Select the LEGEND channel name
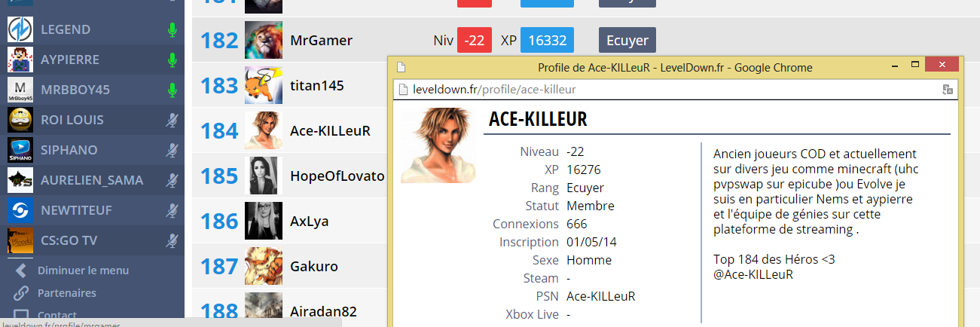Image resolution: width=980 pixels, height=327 pixels. tap(66, 29)
